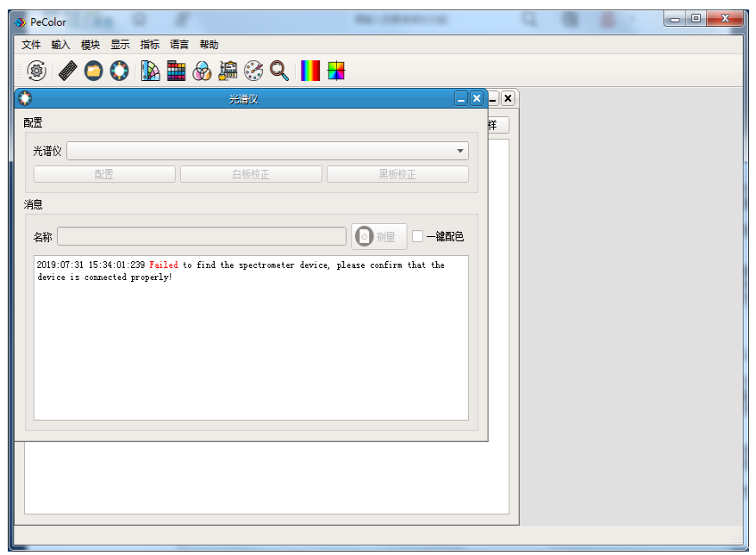Open the color fan deck icon
The image size is (756, 555).
(x=151, y=71)
